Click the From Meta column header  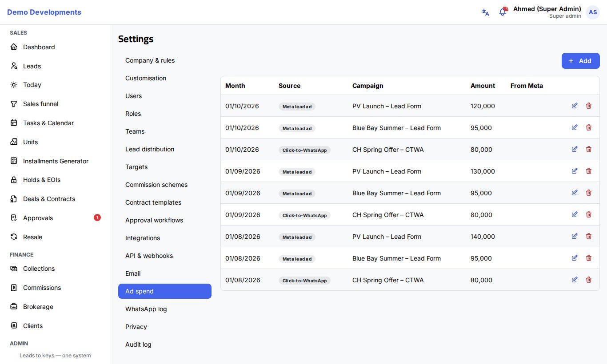[x=527, y=86]
